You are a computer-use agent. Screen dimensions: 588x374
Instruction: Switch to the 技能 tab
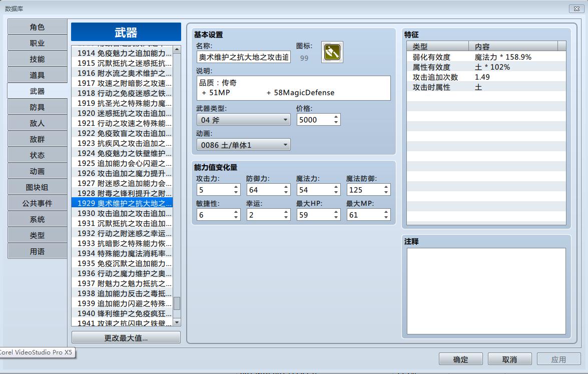click(37, 59)
